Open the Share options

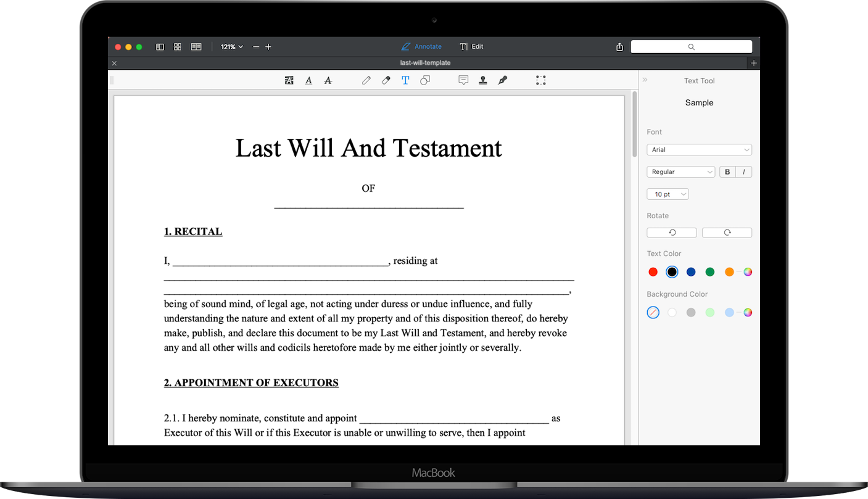(619, 46)
